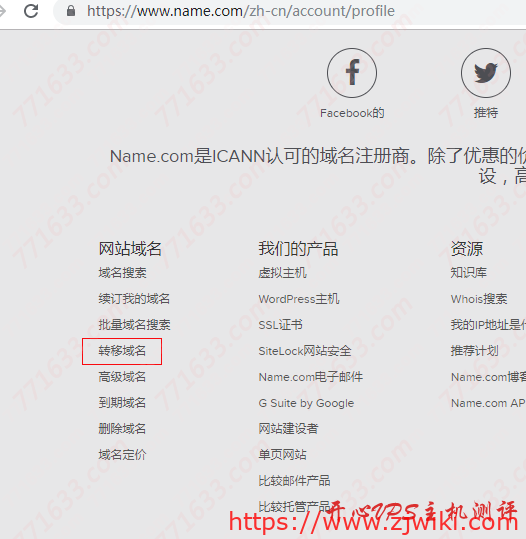Open WordPress主机 link
The height and width of the screenshot is (539, 526).
click(x=299, y=299)
